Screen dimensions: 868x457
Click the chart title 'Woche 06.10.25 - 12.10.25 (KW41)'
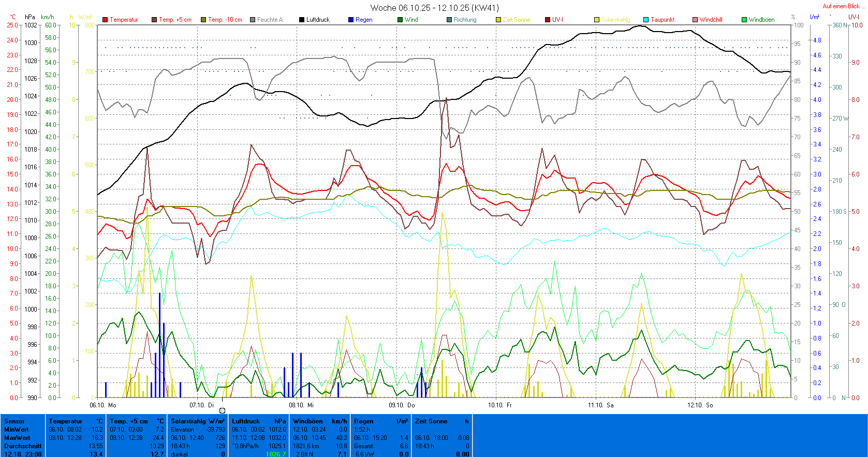click(x=434, y=8)
